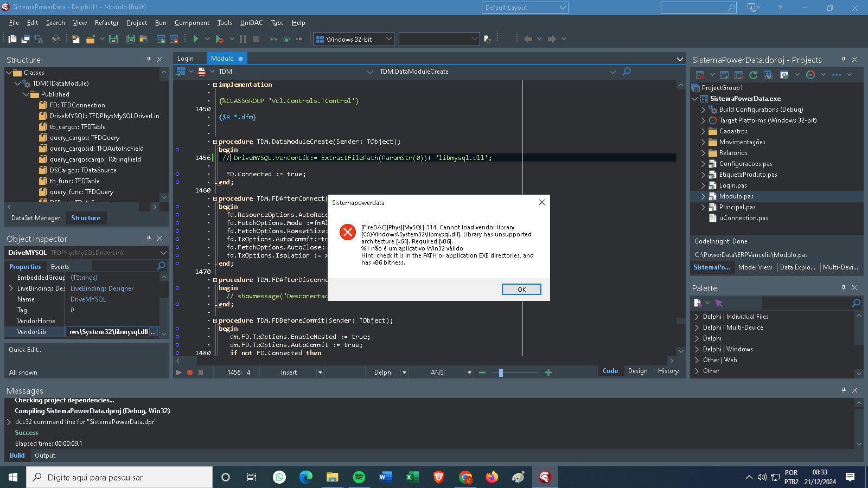Click Remove project icon in Projects panel

tap(739, 75)
